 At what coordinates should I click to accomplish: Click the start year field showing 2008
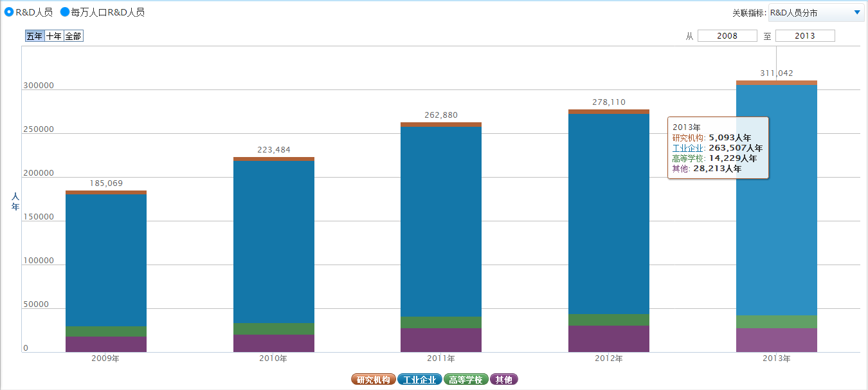[727, 36]
